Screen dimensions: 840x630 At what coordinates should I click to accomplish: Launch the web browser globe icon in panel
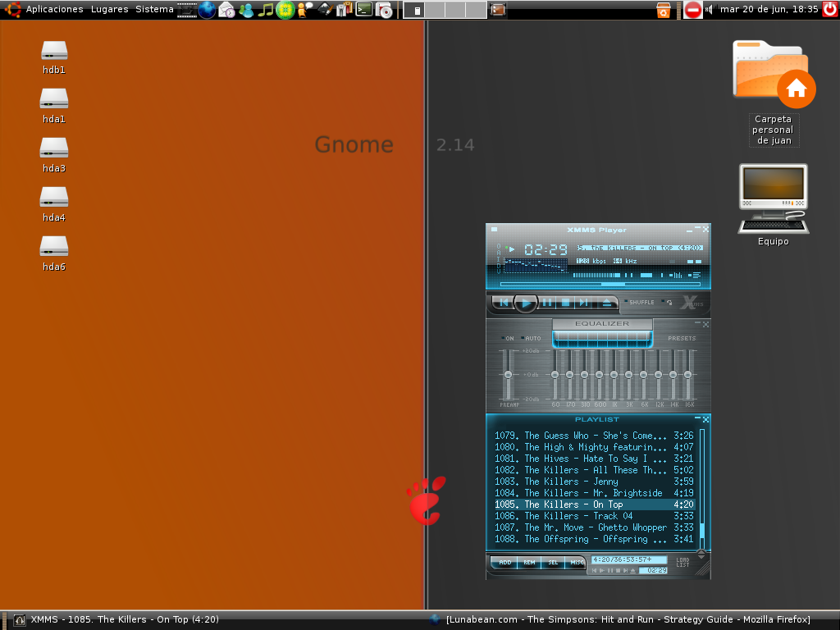pyautogui.click(x=207, y=10)
